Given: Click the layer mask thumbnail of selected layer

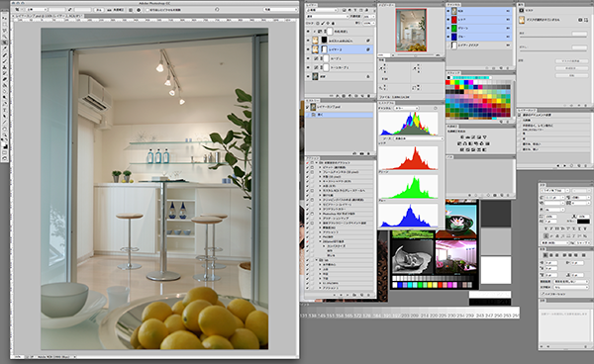Looking at the screenshot, I should pos(325,49).
